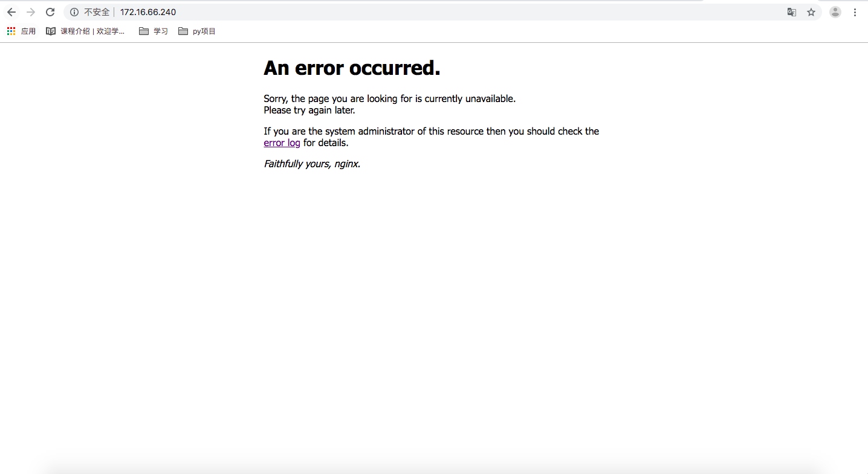
Task: Open the 应用 apps shortcut
Action: tap(22, 31)
